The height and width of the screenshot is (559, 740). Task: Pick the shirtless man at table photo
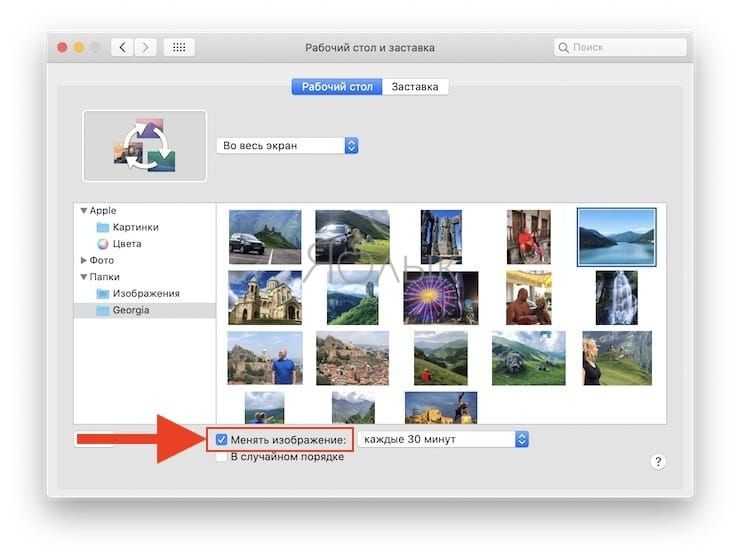529,297
